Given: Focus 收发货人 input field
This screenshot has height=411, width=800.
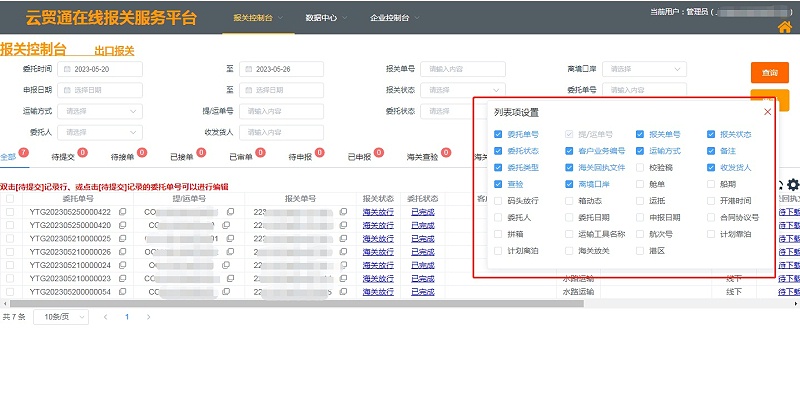Looking at the screenshot, I should (281, 132).
